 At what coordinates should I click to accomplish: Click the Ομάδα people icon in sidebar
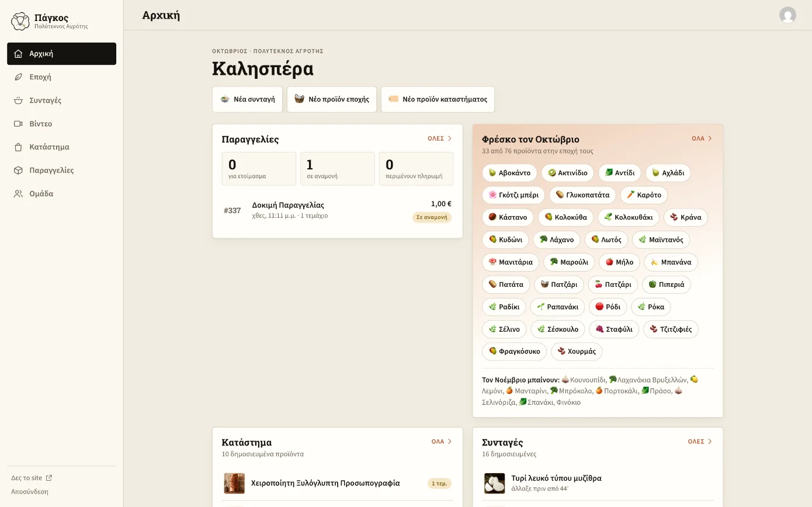(18, 194)
